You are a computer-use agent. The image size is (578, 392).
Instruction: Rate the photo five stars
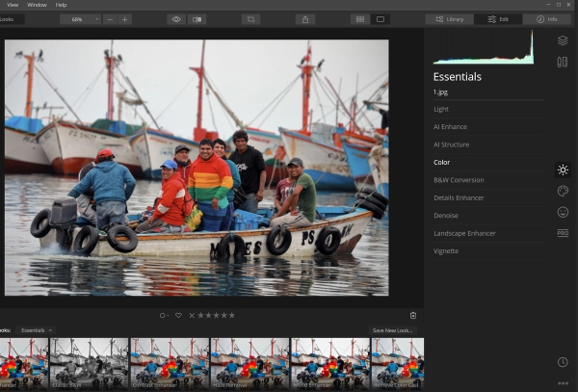pos(232,315)
